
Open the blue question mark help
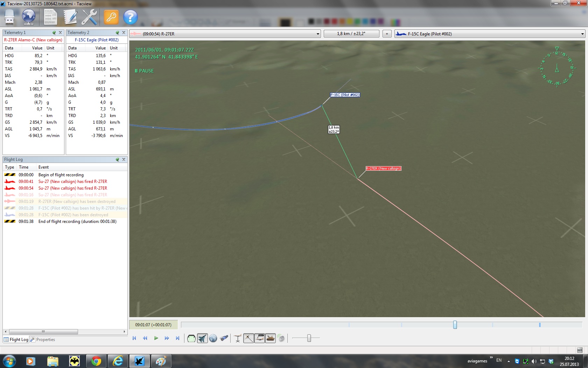[x=131, y=17]
